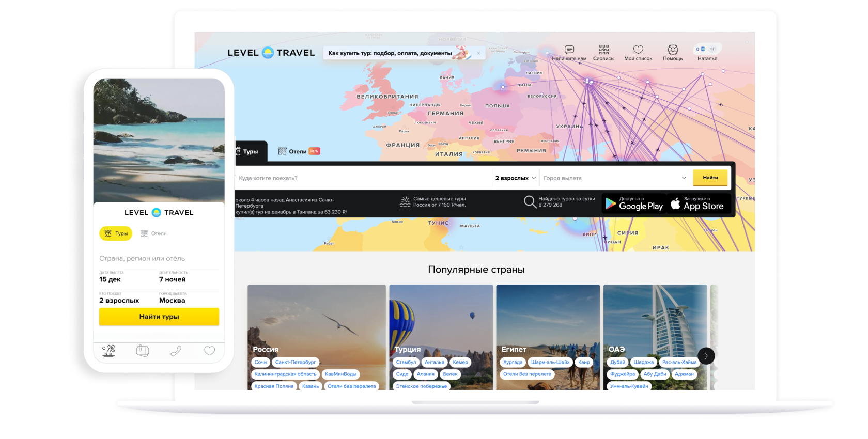This screenshot has height=439, width=868.
Task: Change departure city Москва on phone
Action: [173, 298]
